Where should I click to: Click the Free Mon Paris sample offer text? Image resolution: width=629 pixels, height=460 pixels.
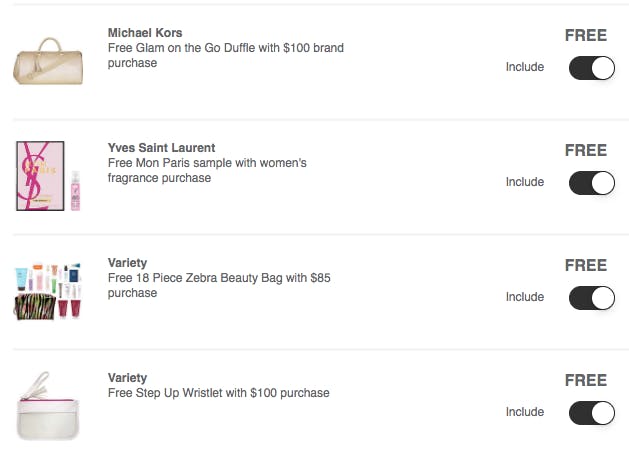pos(207,170)
